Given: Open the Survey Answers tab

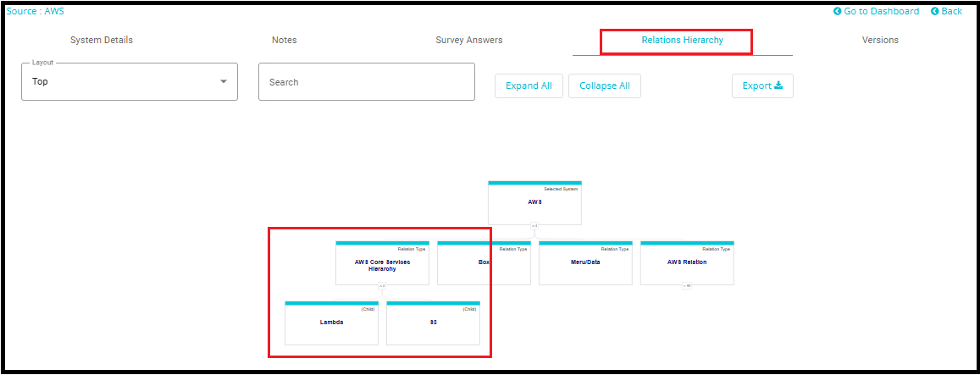Looking at the screenshot, I should tap(468, 40).
